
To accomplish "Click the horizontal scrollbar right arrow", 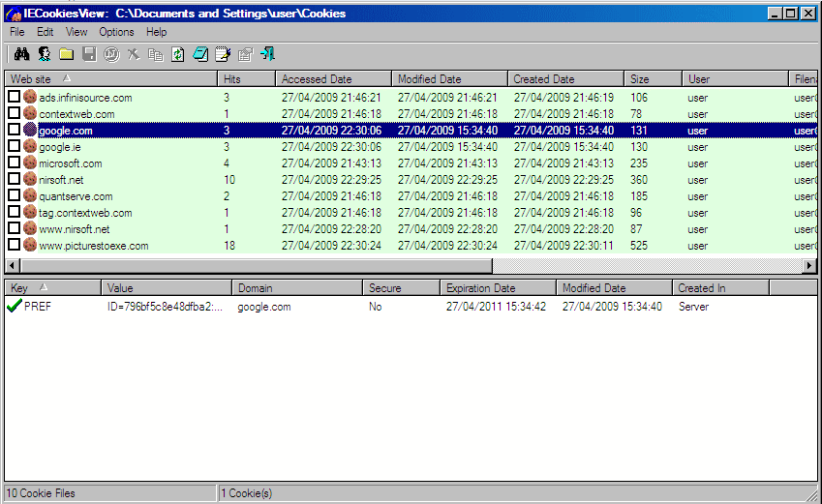I will tap(810, 265).
